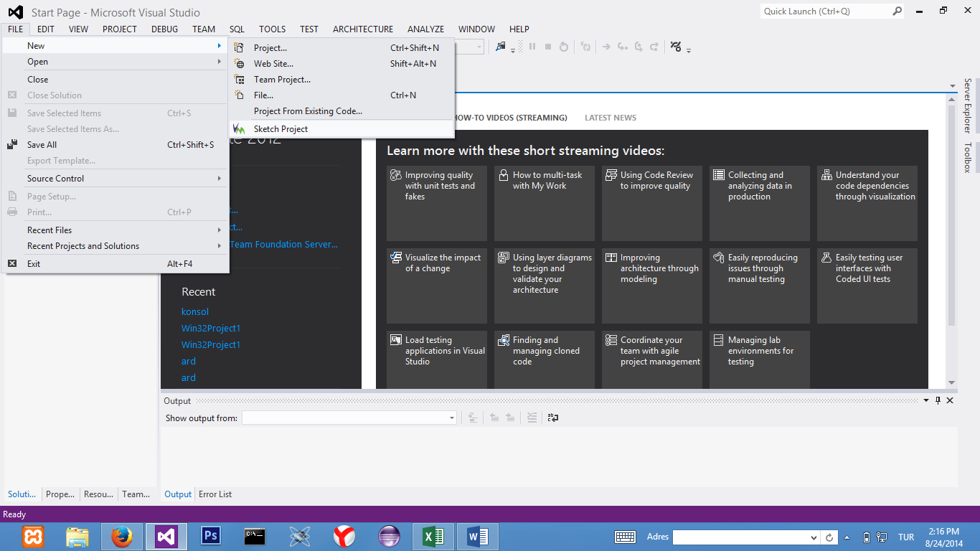The width and height of the screenshot is (980, 551).
Task: Open recent project konsol
Action: click(195, 312)
